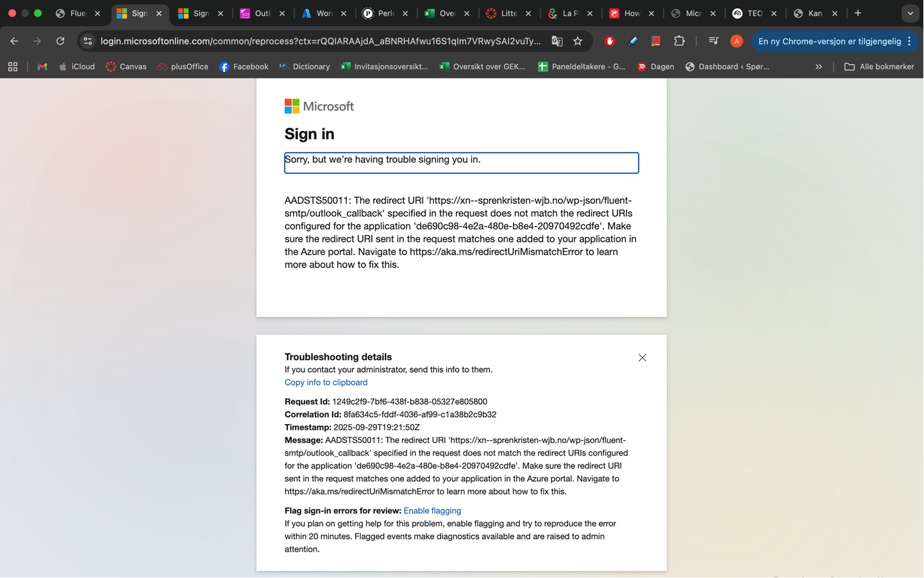Open the Canvas bookmark

click(126, 67)
